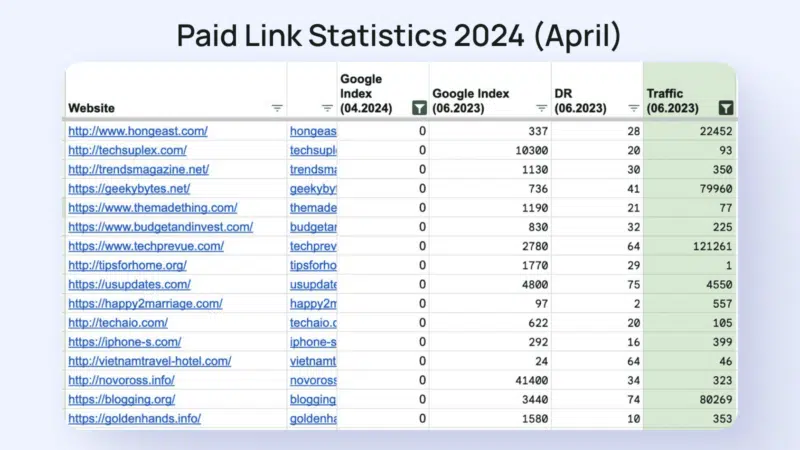Select the Google Index (06.2023) header text
The image size is (800, 450).
click(x=470, y=101)
